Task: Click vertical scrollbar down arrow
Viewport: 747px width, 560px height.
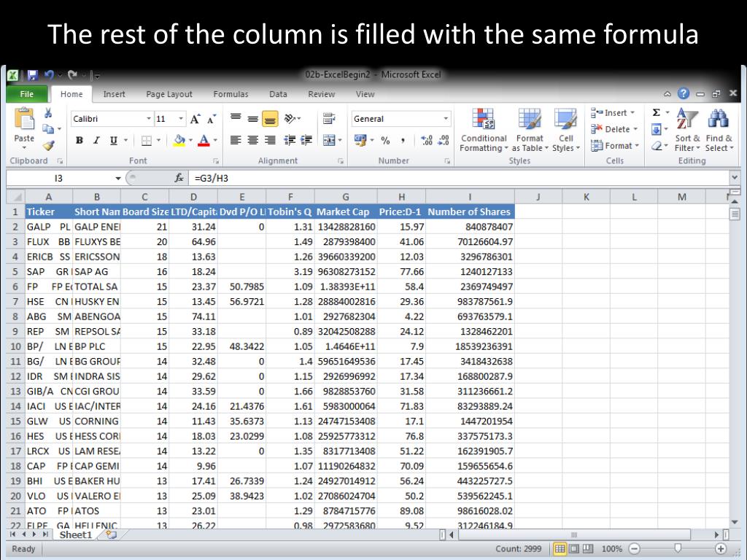Action: click(734, 522)
